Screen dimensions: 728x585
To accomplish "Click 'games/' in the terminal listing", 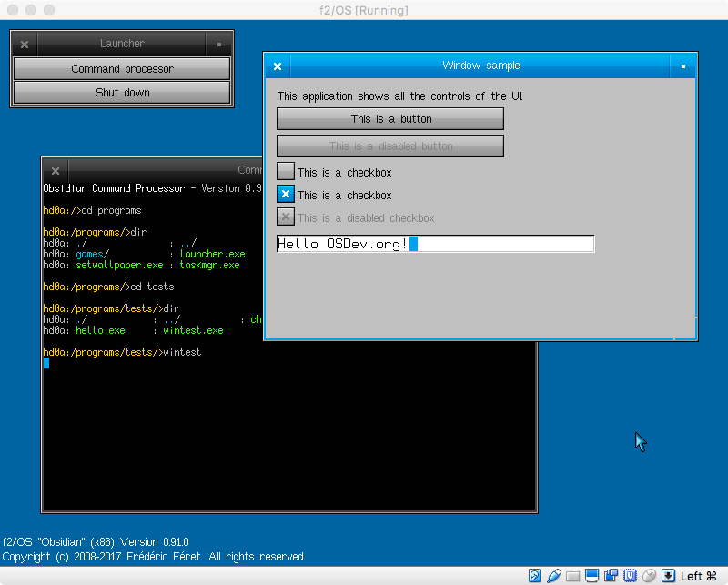I will [x=92, y=254].
